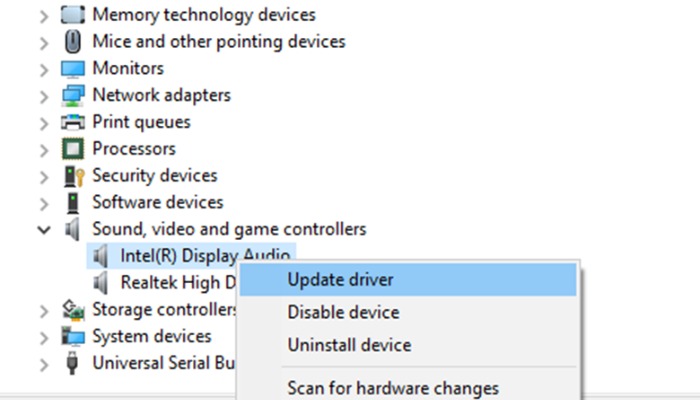Expand the System devices category
The image size is (700, 400).
point(43,337)
